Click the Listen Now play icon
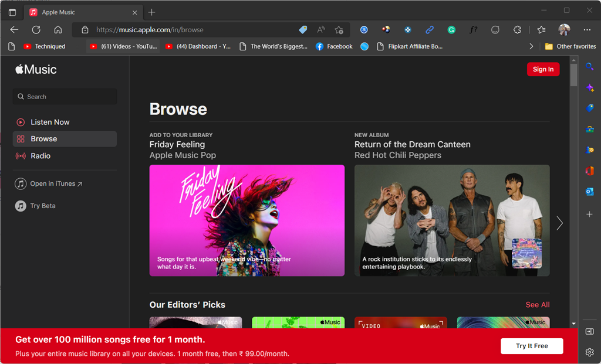 click(21, 122)
